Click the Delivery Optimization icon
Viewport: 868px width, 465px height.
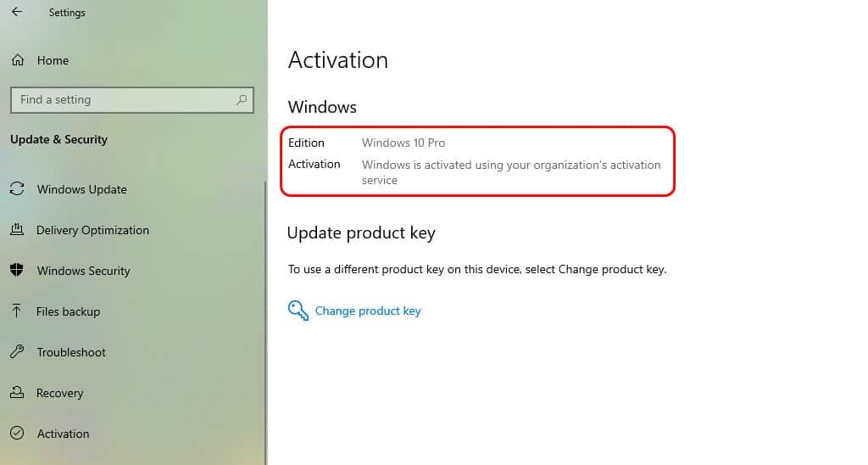[x=17, y=229]
